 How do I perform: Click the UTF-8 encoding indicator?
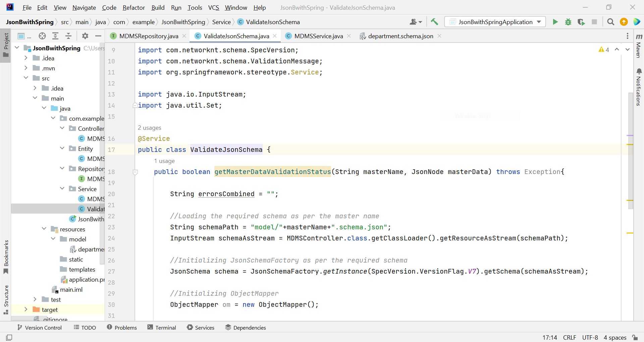(x=590, y=337)
